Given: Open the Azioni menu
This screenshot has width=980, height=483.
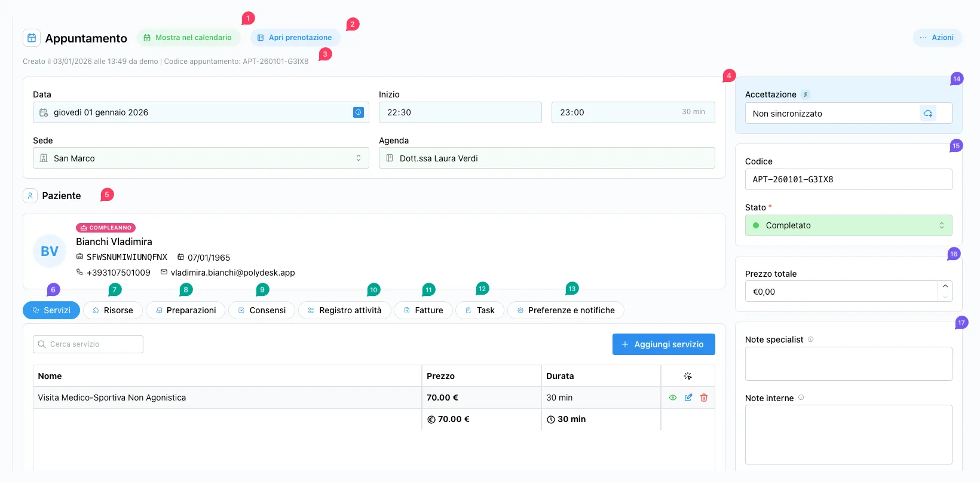Looking at the screenshot, I should click(x=937, y=38).
